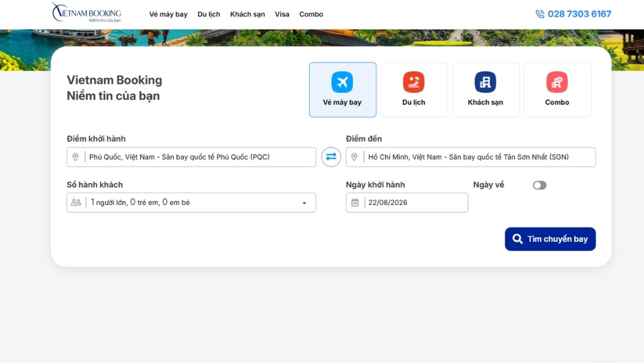Screen dimensions: 644x363
Task: Click the passengers people icon
Action: 76,202
